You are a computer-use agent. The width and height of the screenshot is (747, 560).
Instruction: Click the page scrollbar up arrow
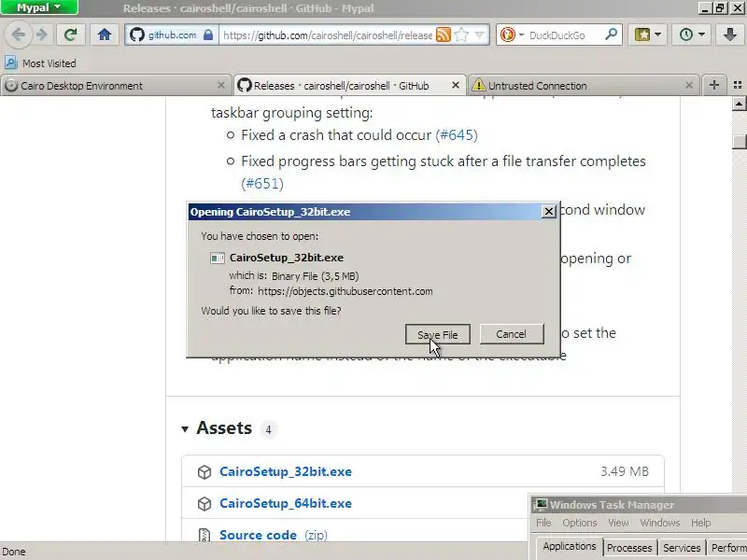click(x=739, y=104)
